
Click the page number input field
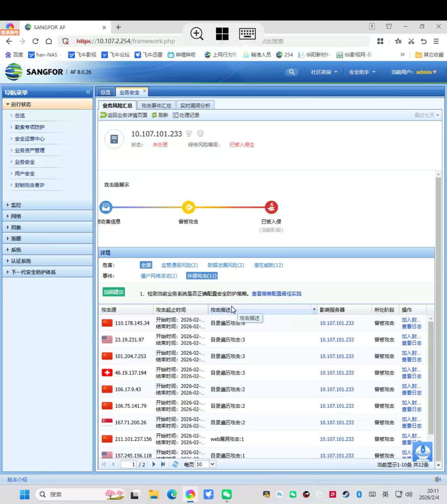tap(129, 464)
